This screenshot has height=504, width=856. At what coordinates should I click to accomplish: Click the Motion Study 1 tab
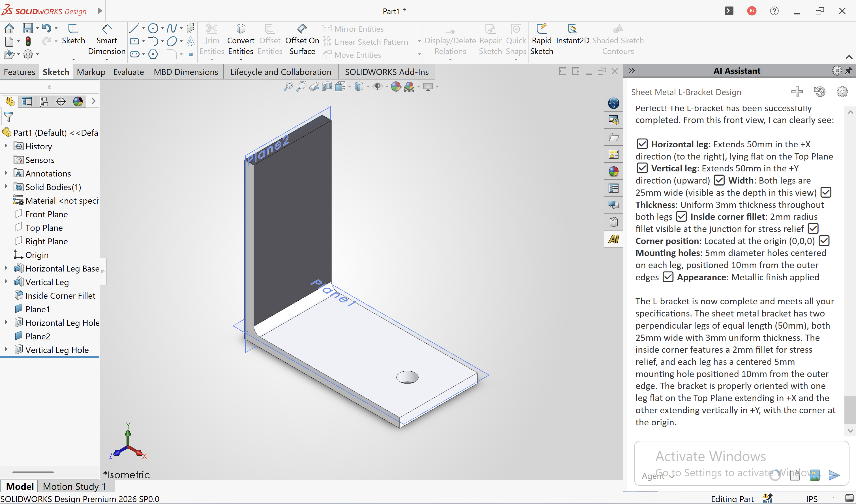pos(74,486)
